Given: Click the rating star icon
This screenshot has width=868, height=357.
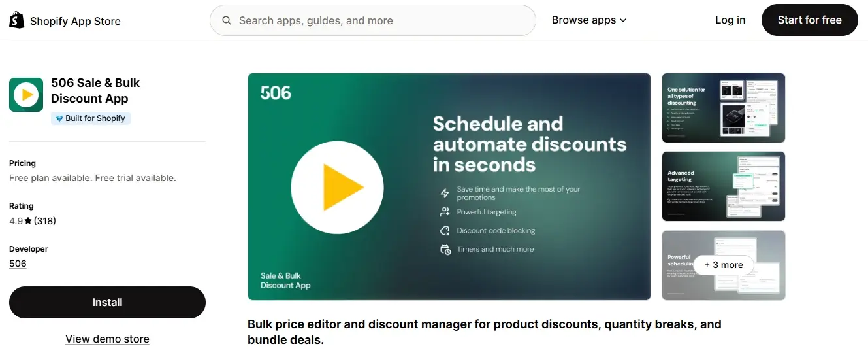Looking at the screenshot, I should tap(28, 221).
